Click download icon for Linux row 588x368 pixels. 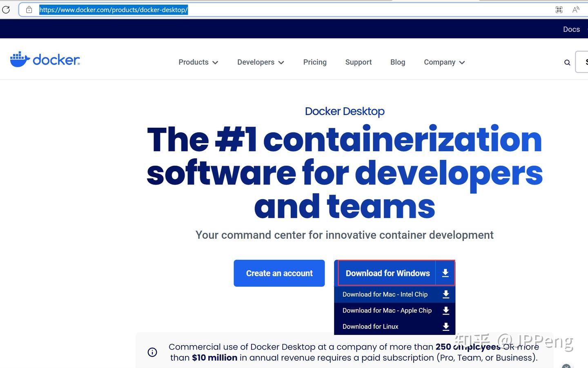point(446,326)
